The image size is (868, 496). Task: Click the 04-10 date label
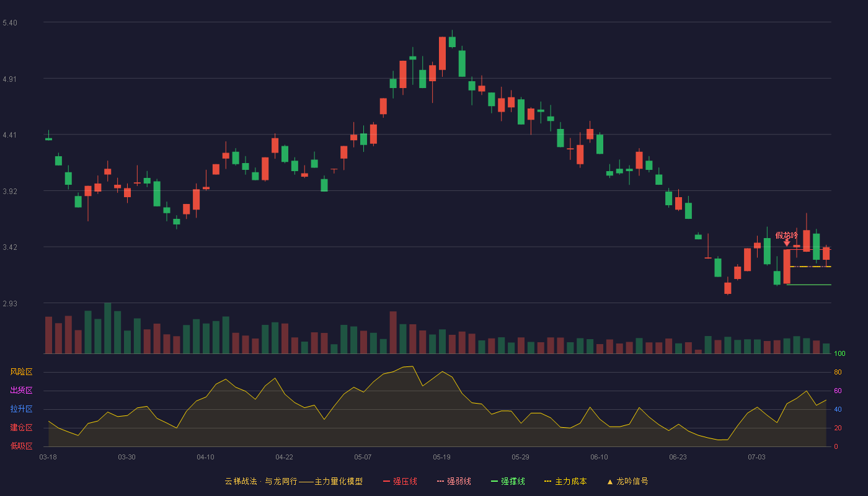205,457
